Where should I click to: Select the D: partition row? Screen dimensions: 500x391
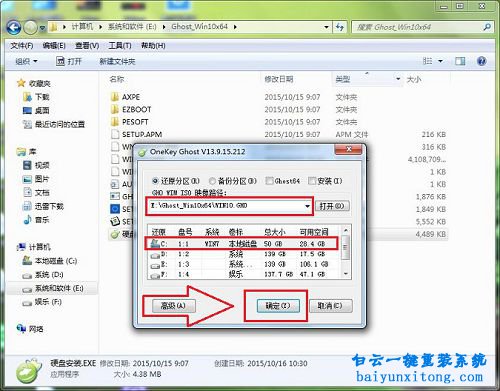[x=243, y=254]
